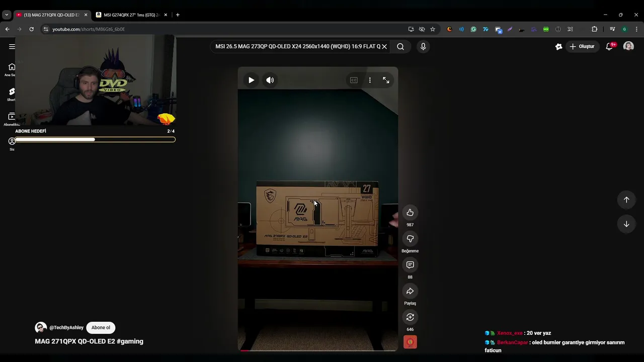Go to YouTube Ana Sayfa home
The image size is (644, 362).
[x=12, y=69]
